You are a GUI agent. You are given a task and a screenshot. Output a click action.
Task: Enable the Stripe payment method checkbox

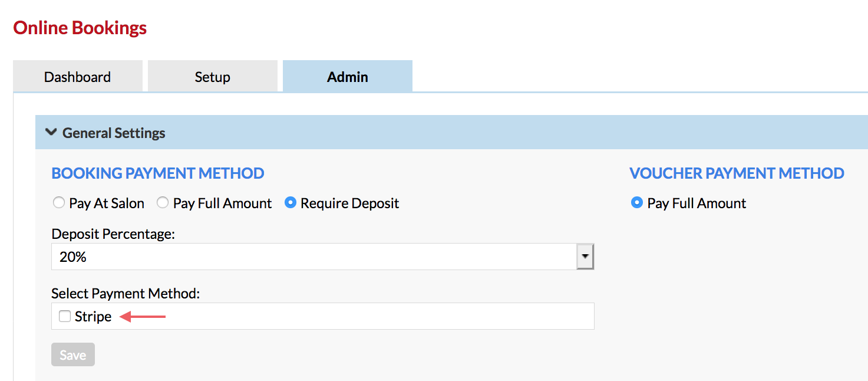(x=65, y=317)
